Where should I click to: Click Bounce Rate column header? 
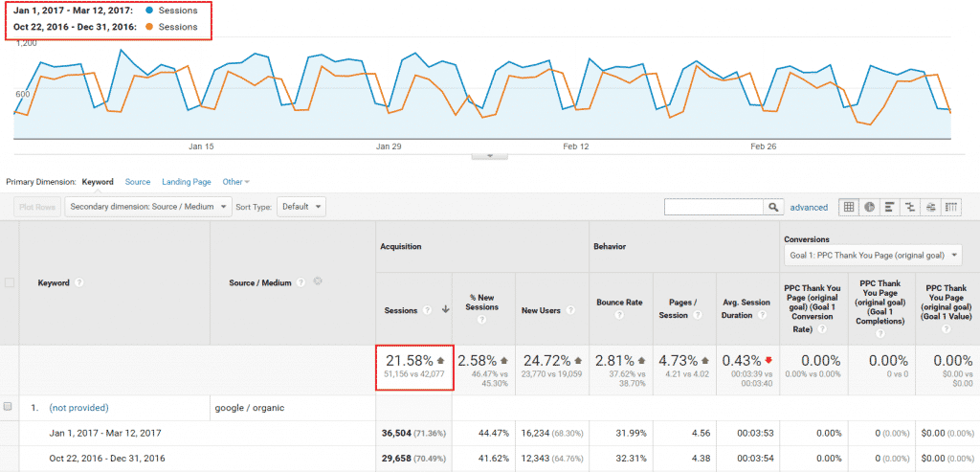pos(619,303)
